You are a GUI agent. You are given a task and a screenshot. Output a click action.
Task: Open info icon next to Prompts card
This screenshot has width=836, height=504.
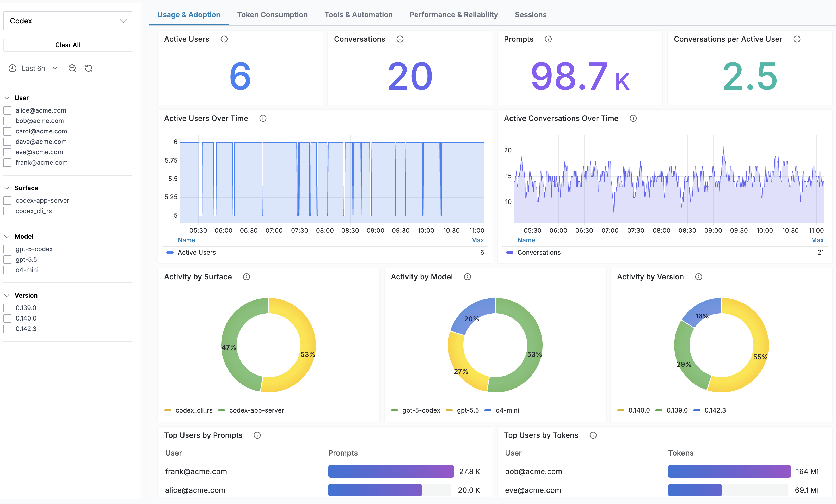(548, 39)
